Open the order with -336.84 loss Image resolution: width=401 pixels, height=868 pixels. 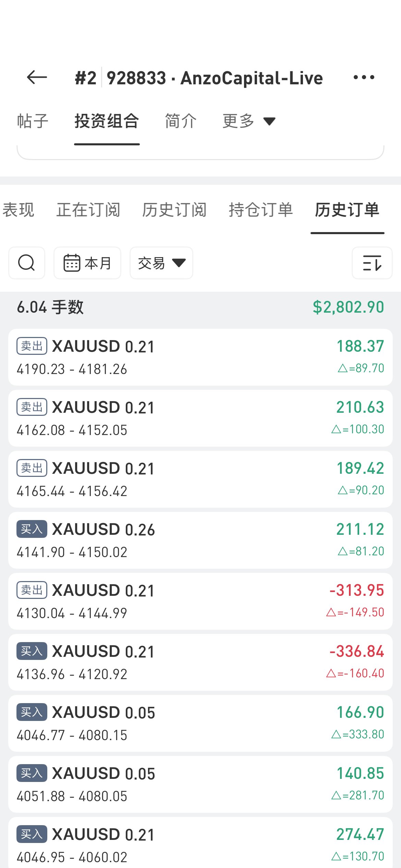coord(200,662)
